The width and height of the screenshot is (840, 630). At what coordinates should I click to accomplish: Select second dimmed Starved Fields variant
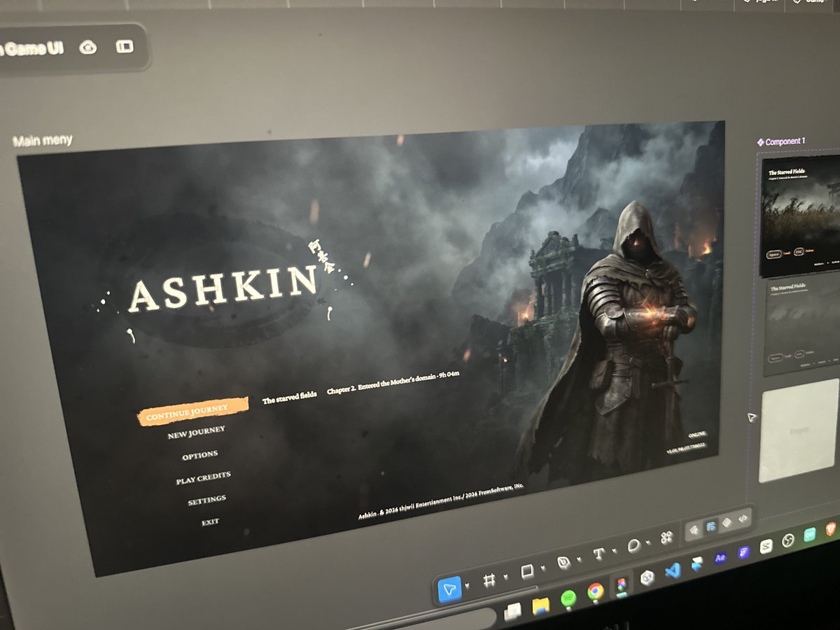pos(801,325)
